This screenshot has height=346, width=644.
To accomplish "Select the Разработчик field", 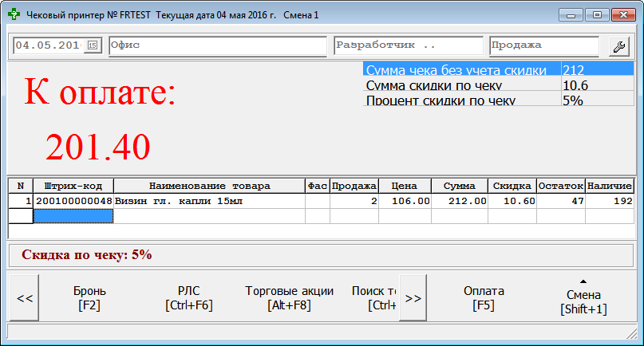I will (x=408, y=46).
